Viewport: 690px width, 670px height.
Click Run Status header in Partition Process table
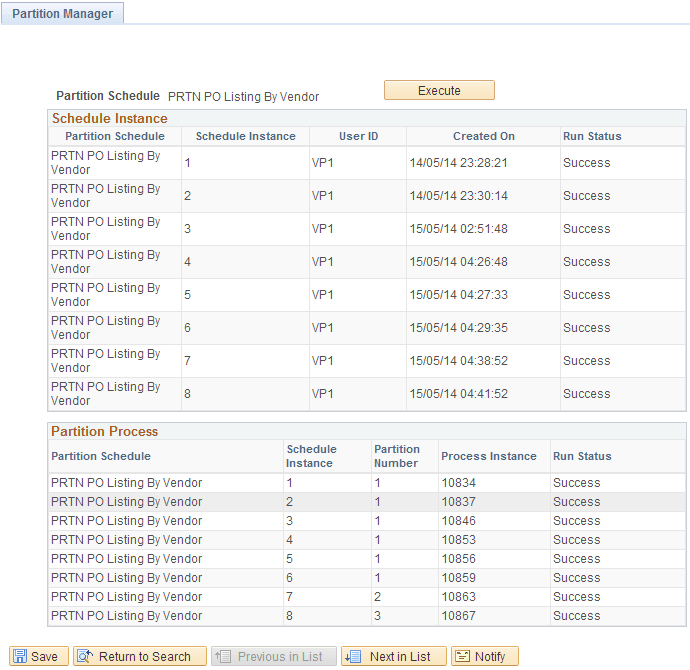582,456
